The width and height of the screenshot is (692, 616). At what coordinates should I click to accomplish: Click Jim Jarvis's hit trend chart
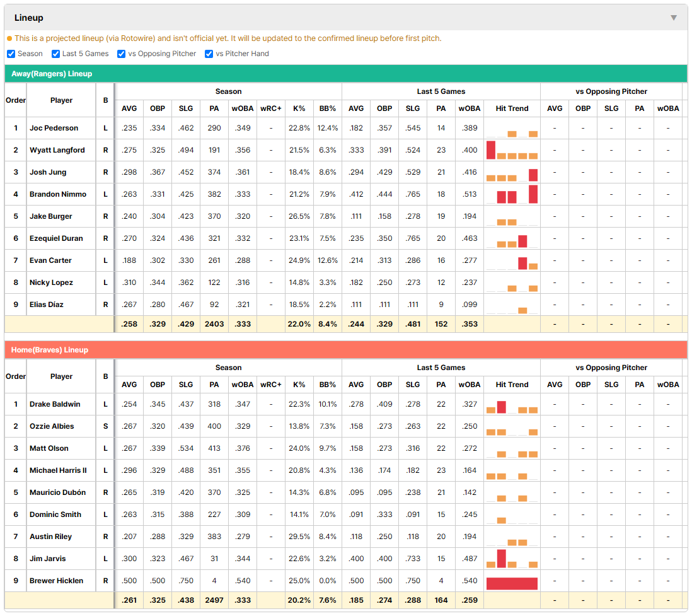(x=512, y=559)
